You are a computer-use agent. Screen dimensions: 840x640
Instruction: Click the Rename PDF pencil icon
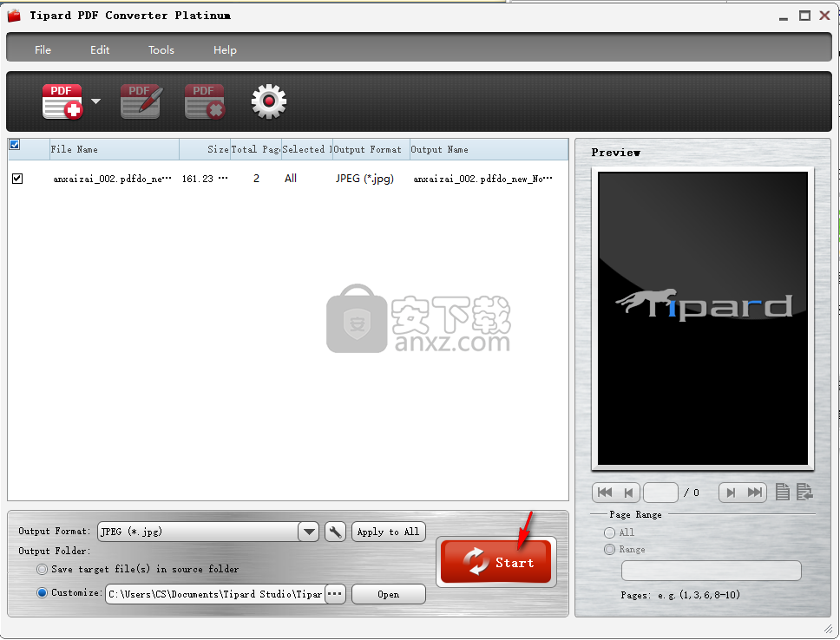click(x=141, y=101)
